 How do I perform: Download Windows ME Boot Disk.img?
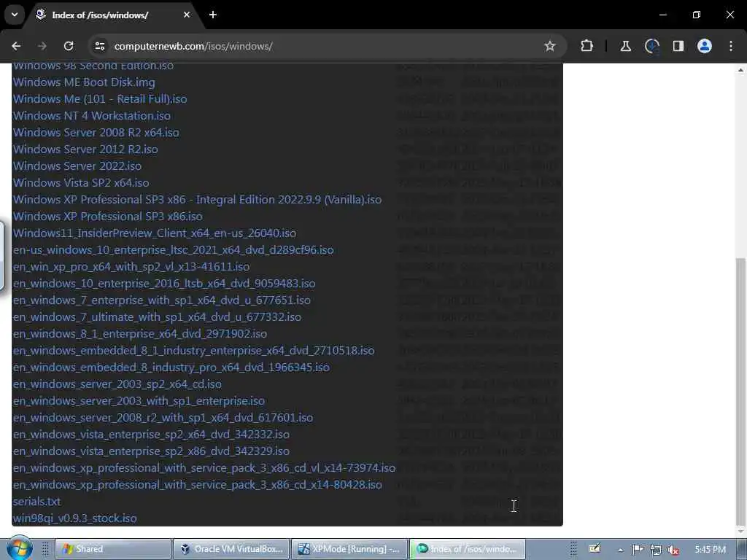(x=84, y=82)
